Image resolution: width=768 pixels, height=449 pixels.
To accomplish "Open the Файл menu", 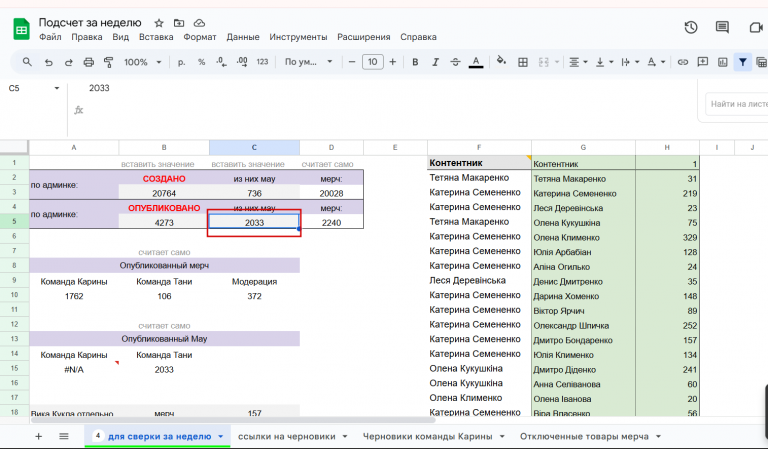I will tap(50, 37).
